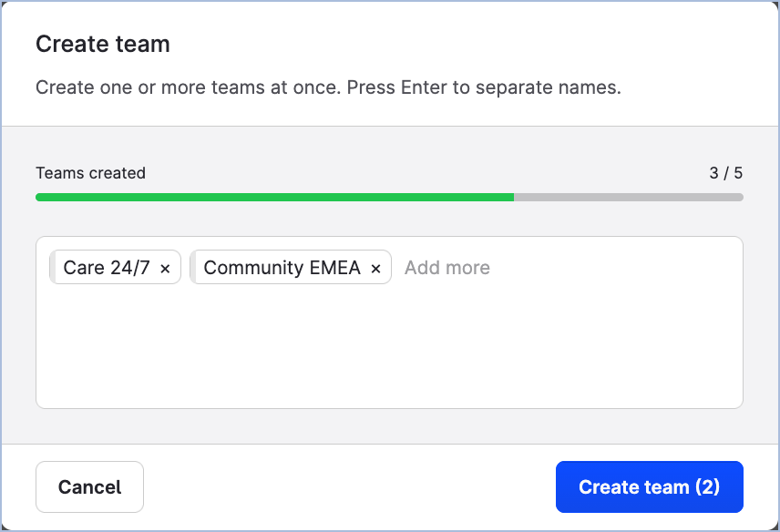Viewport: 780px width, 532px height.
Task: Remove the Care 24/7 team chip
Action: [x=166, y=267]
